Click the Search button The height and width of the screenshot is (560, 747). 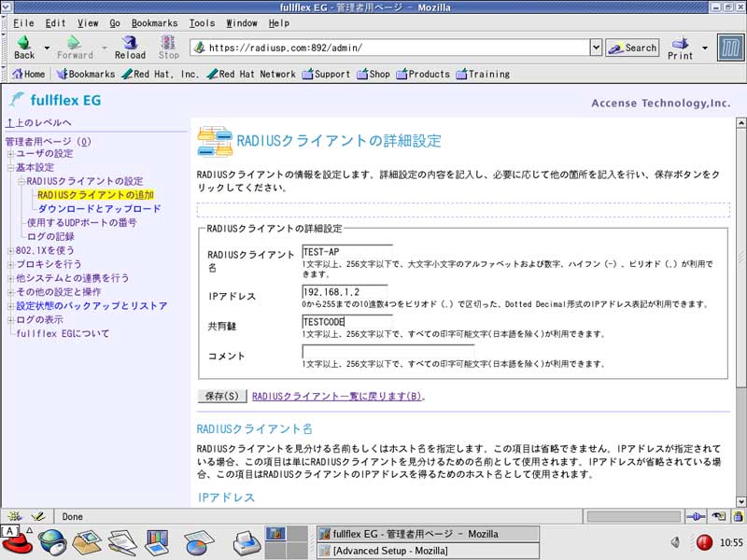632,48
